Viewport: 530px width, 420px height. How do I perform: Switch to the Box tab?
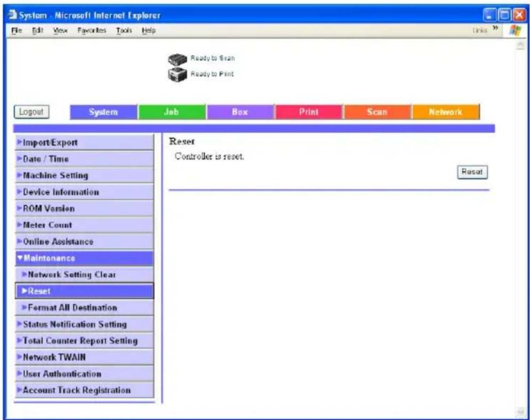click(240, 112)
